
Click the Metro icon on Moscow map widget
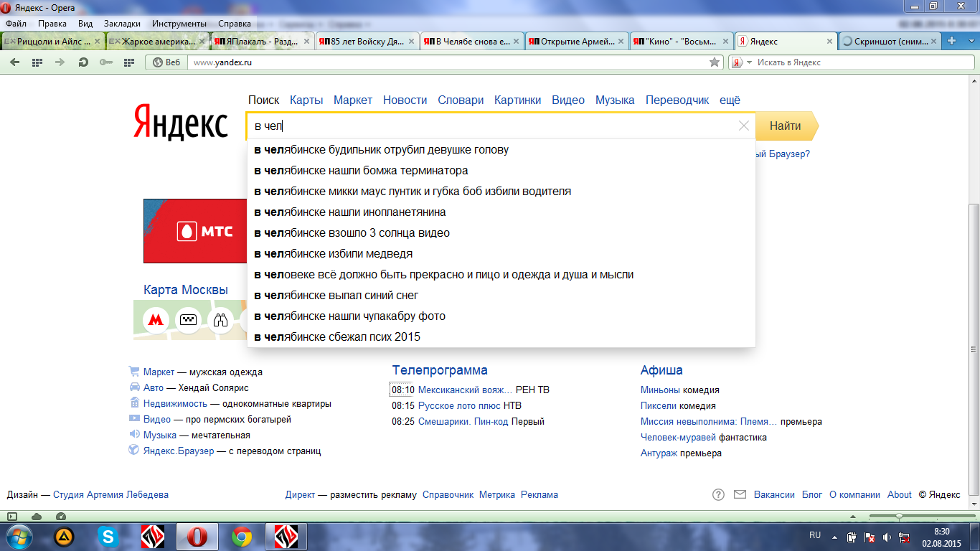tap(155, 320)
